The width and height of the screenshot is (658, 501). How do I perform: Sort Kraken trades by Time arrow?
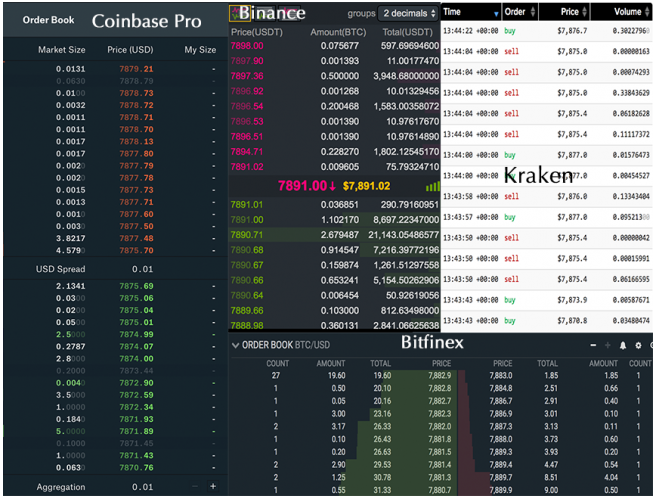[x=496, y=14]
